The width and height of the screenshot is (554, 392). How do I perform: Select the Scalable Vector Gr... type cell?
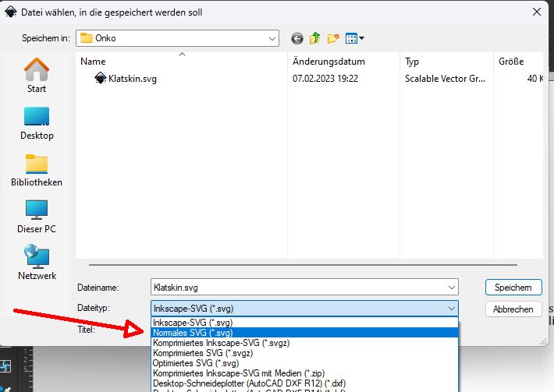[x=445, y=79]
